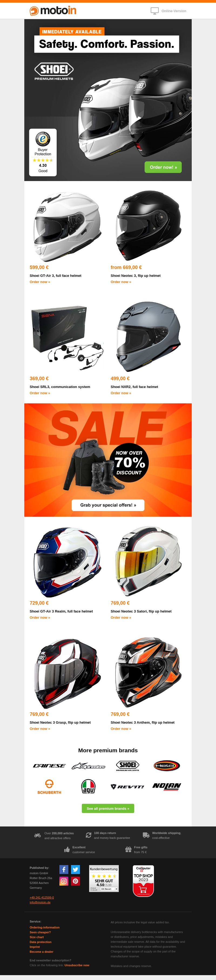This screenshot has height=980, width=216.
Task: Click the Shoei NXR2 grey helmet image
Action: pos(148,337)
